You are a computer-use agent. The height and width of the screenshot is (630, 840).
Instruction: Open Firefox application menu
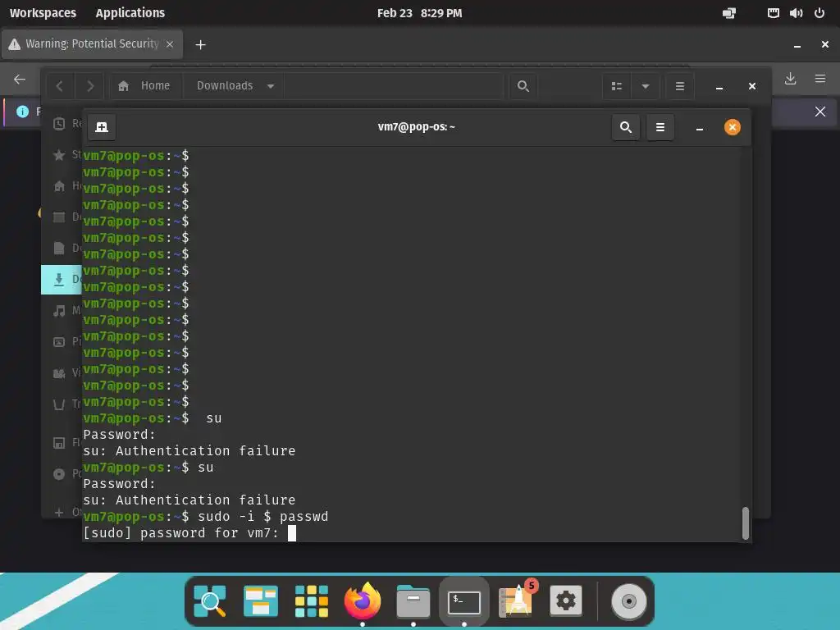[x=820, y=79]
